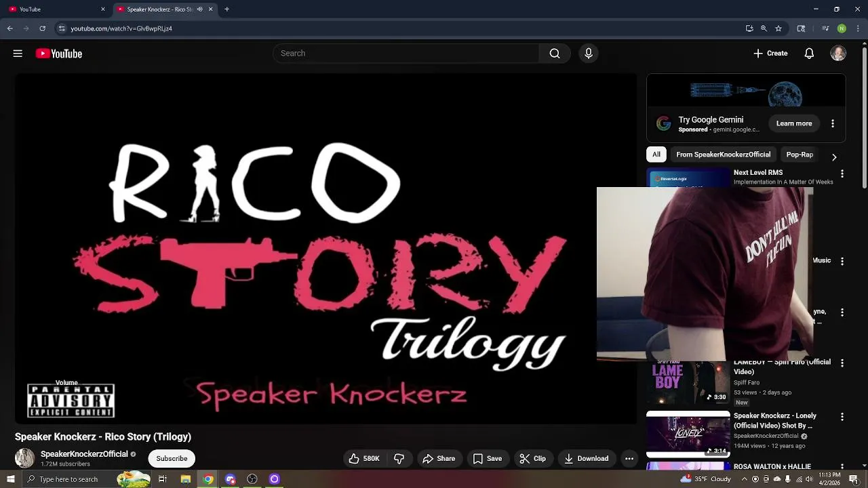Open options for LAMEBOY Spiff Faro video

[x=842, y=363]
